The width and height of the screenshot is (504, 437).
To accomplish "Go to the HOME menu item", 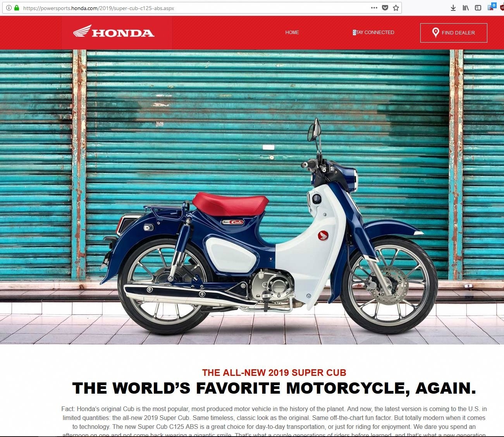I will [292, 33].
